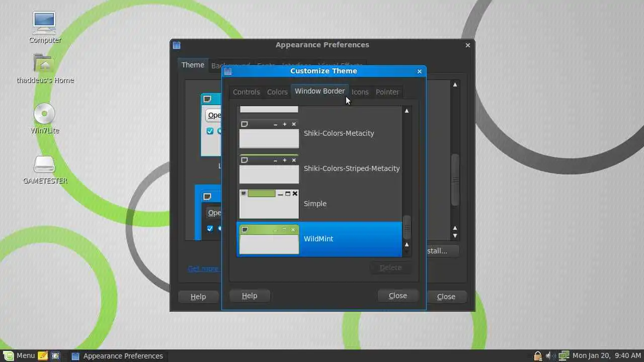Select the Appearance Preferences taskbar entry
Viewport: 644px width, 362px height.
pyautogui.click(x=118, y=356)
